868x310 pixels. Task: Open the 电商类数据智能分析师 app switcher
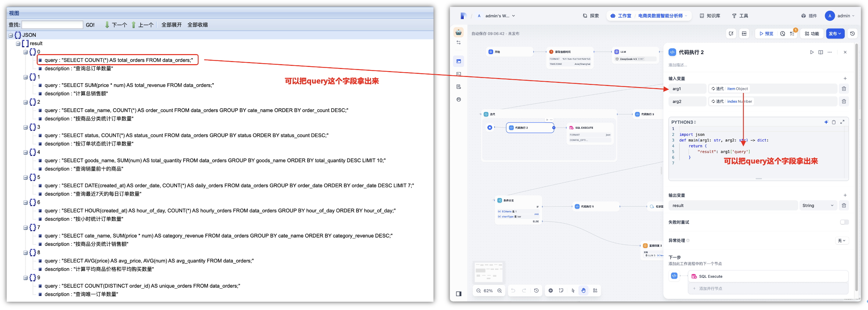pyautogui.click(x=663, y=16)
